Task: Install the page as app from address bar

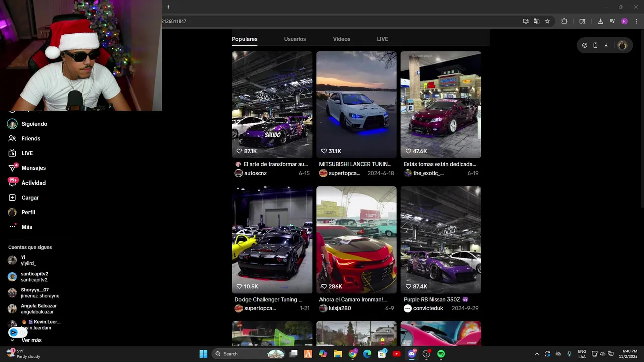Action: pos(526,21)
